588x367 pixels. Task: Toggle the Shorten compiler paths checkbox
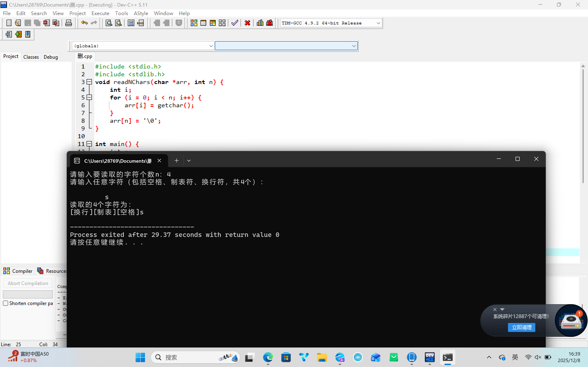pos(6,303)
